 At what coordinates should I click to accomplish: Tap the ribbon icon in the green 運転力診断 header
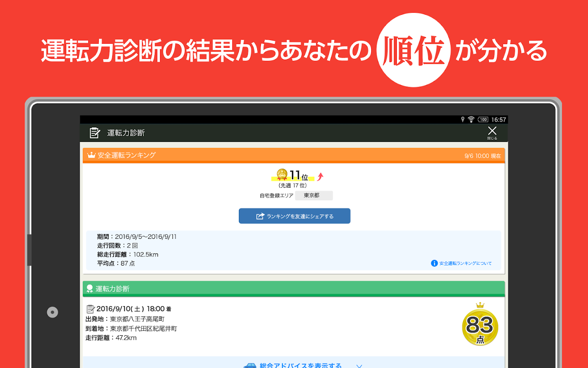(90, 289)
